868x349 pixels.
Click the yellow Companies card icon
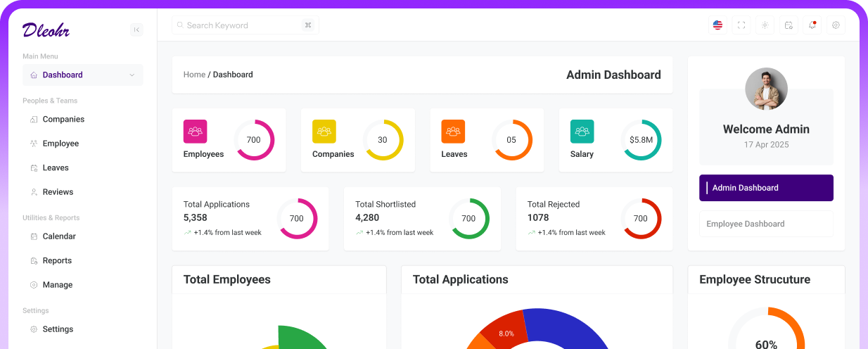[x=324, y=132]
